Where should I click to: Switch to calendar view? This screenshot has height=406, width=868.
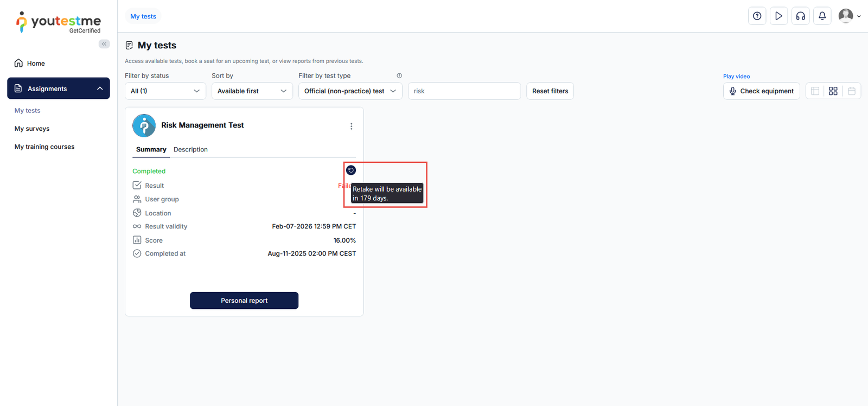click(x=852, y=91)
